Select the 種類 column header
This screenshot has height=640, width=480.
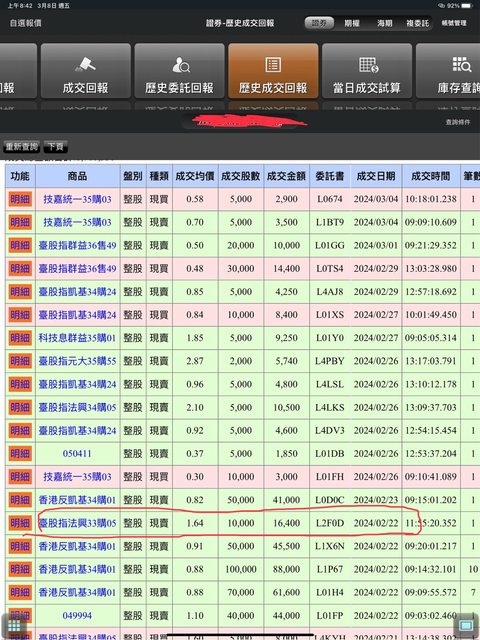click(x=159, y=176)
